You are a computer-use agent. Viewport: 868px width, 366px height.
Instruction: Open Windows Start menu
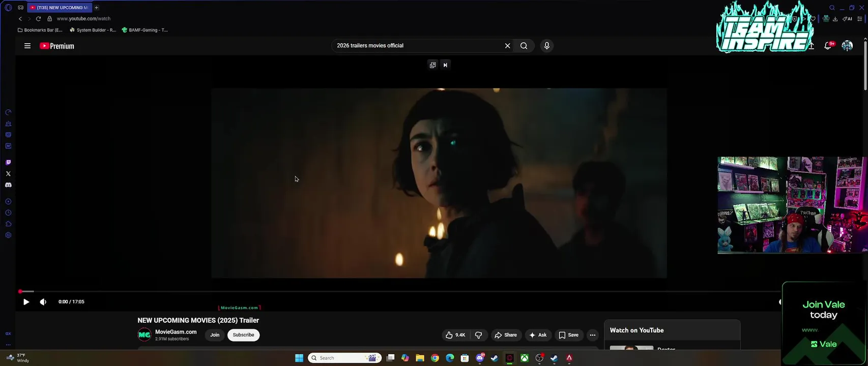(299, 358)
